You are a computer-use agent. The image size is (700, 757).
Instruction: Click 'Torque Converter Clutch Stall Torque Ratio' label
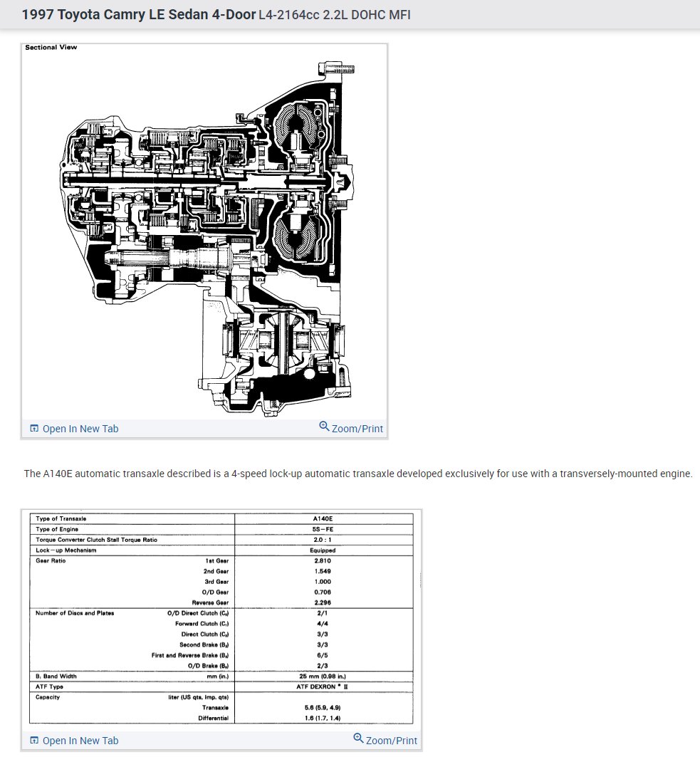[96, 541]
